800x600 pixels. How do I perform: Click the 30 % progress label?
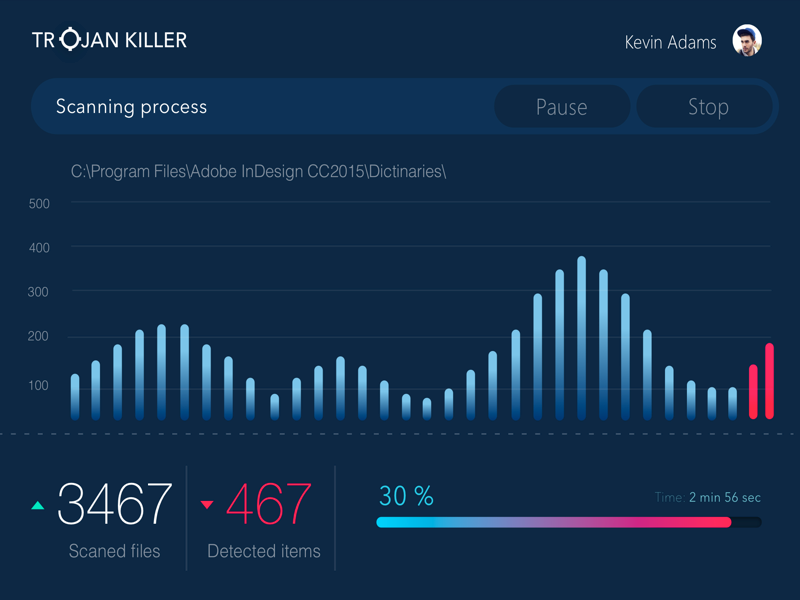406,496
